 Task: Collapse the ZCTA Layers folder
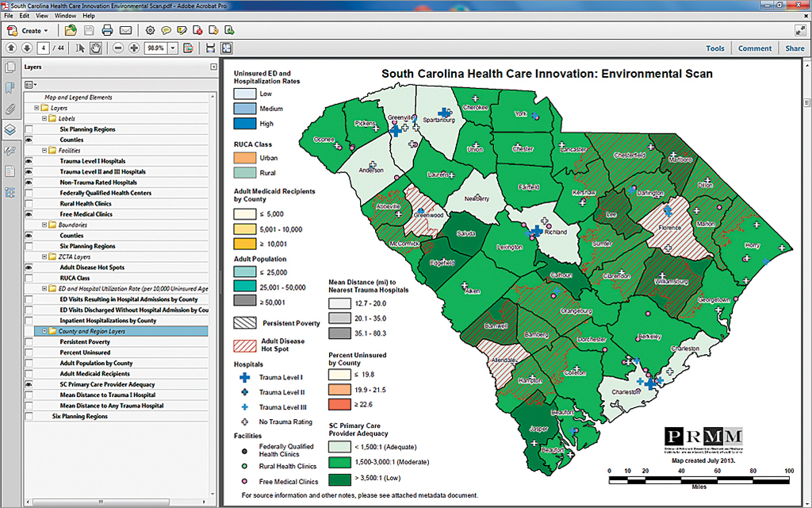44,256
